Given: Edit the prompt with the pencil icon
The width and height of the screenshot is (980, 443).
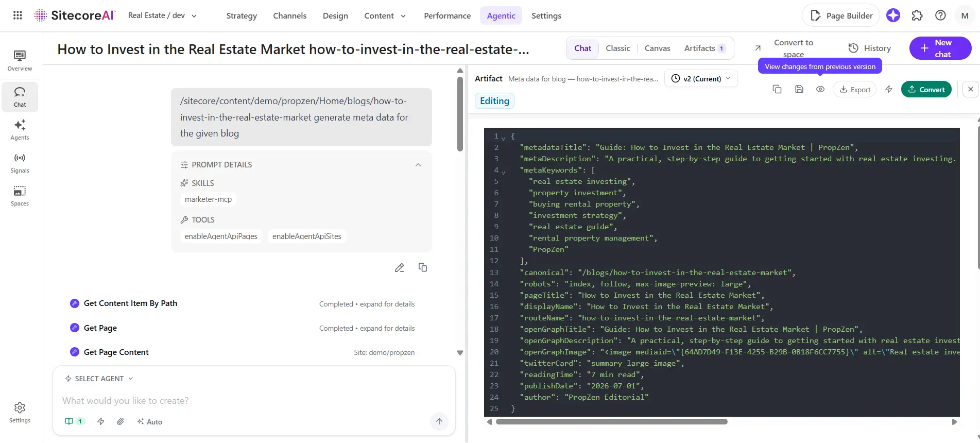Looking at the screenshot, I should (400, 267).
